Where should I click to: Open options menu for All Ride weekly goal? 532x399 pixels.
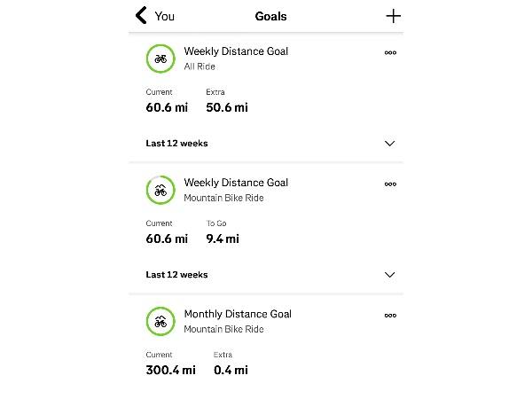[390, 52]
